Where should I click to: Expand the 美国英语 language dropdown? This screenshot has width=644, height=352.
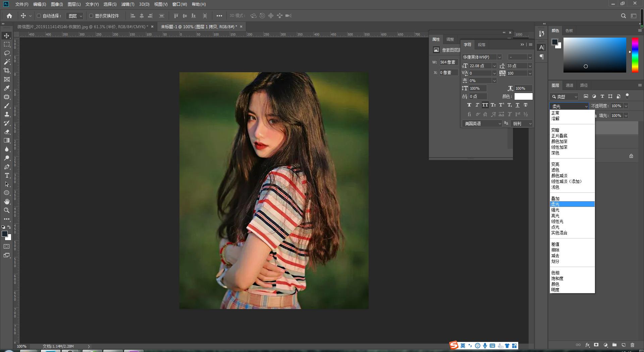tap(499, 124)
